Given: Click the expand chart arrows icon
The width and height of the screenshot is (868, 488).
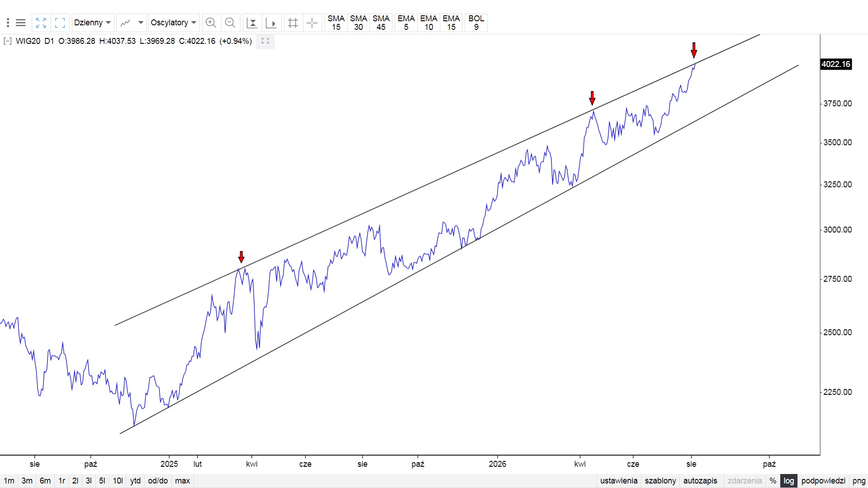Looking at the screenshot, I should (41, 23).
